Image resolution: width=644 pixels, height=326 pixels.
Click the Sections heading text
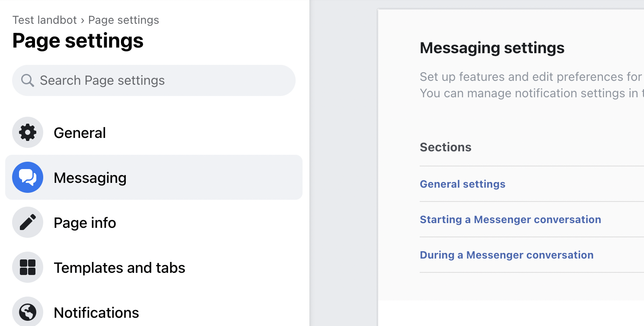446,147
